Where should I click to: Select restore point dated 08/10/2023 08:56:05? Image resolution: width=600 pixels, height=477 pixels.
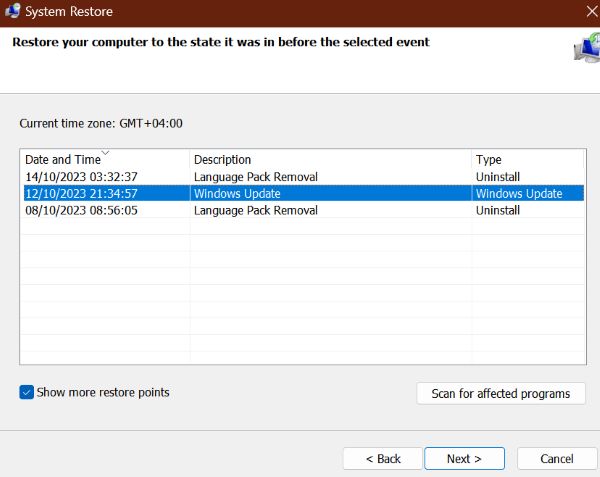303,210
